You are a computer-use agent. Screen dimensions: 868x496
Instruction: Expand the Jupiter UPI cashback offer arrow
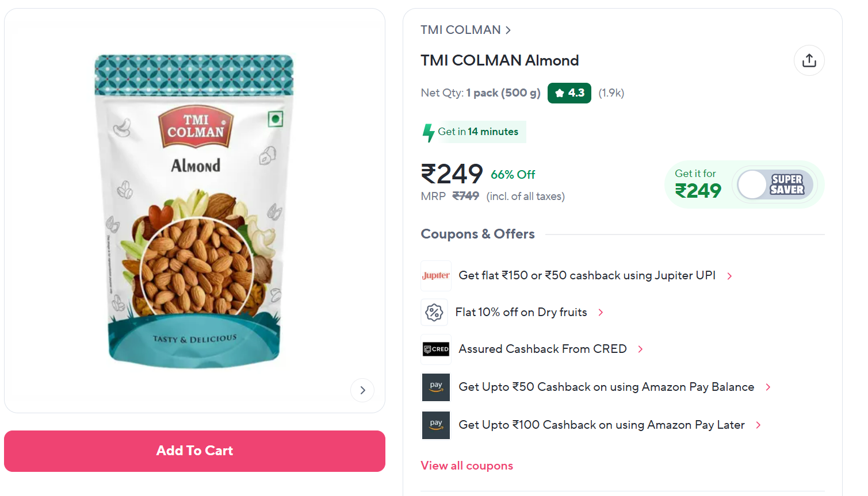point(729,276)
